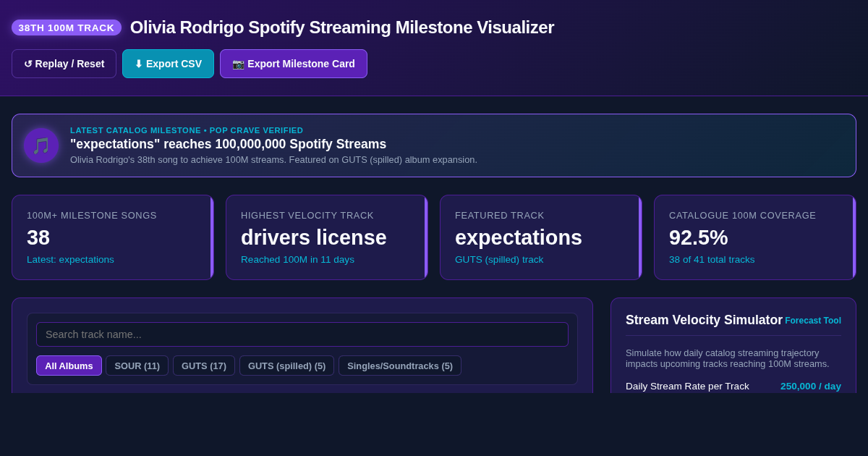Click 'expectations' featured track title
Screen dimensions: 868x456
click(x=519, y=237)
